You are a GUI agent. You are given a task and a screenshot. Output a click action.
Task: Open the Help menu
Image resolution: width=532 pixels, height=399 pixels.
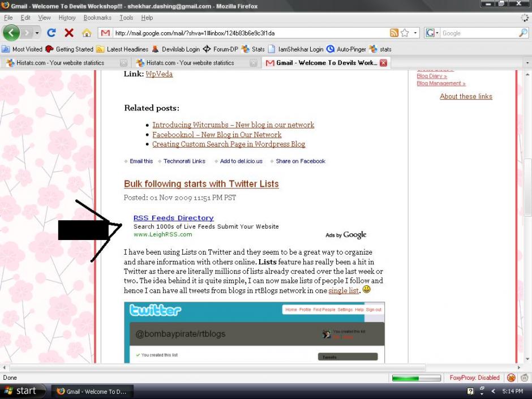[x=147, y=18]
